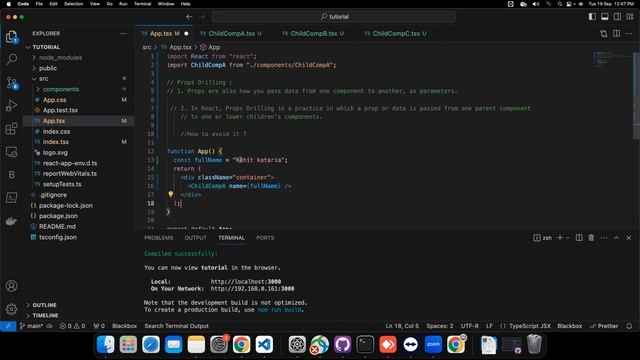This screenshot has height=360, width=640.
Task: Open GitHub Desktop in the Dock
Action: (x=342, y=344)
